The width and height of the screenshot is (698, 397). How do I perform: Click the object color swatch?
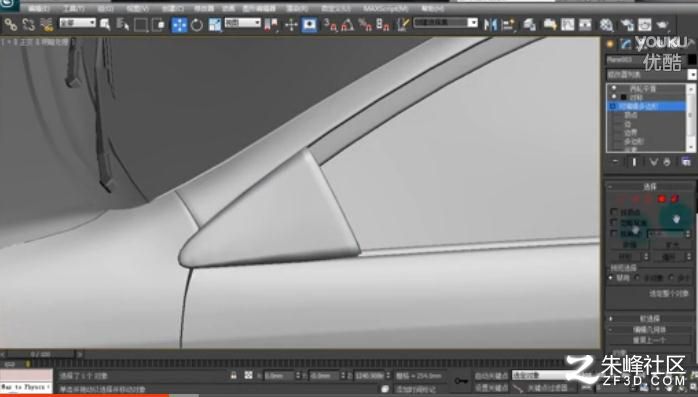(x=692, y=59)
